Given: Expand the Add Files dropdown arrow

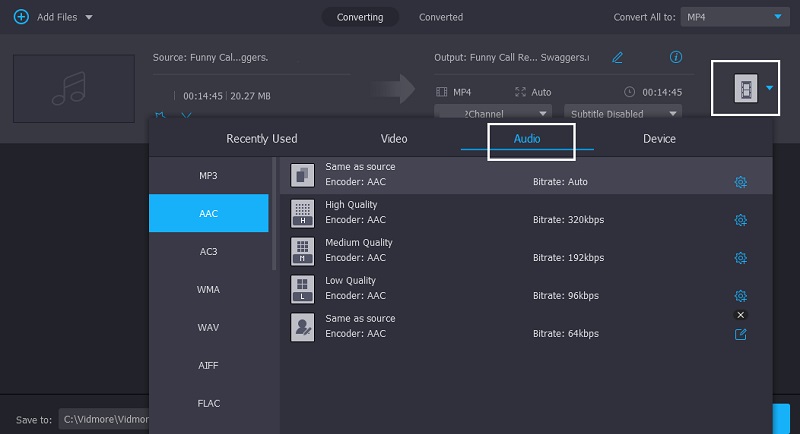Looking at the screenshot, I should click(x=89, y=17).
